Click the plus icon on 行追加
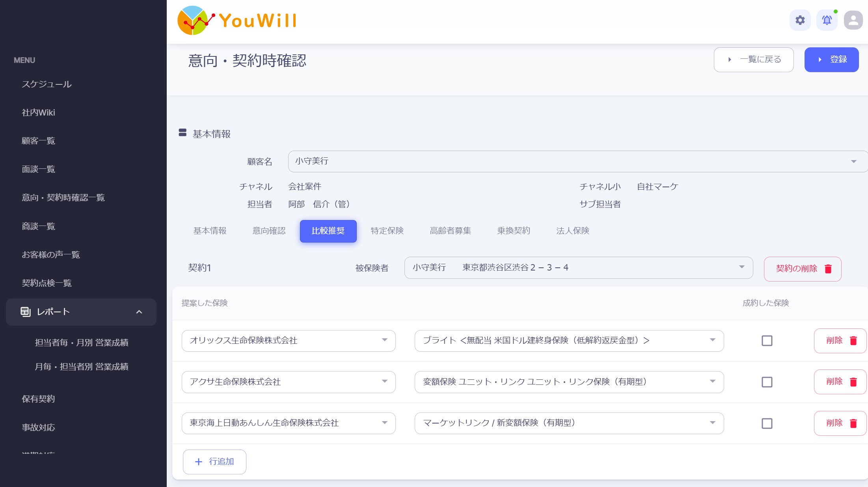Image resolution: width=868 pixels, height=487 pixels. point(199,462)
